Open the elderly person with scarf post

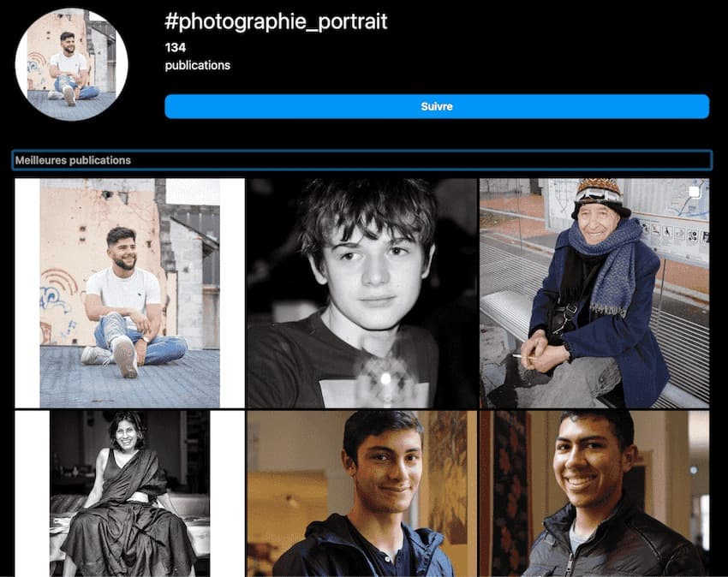(594, 293)
